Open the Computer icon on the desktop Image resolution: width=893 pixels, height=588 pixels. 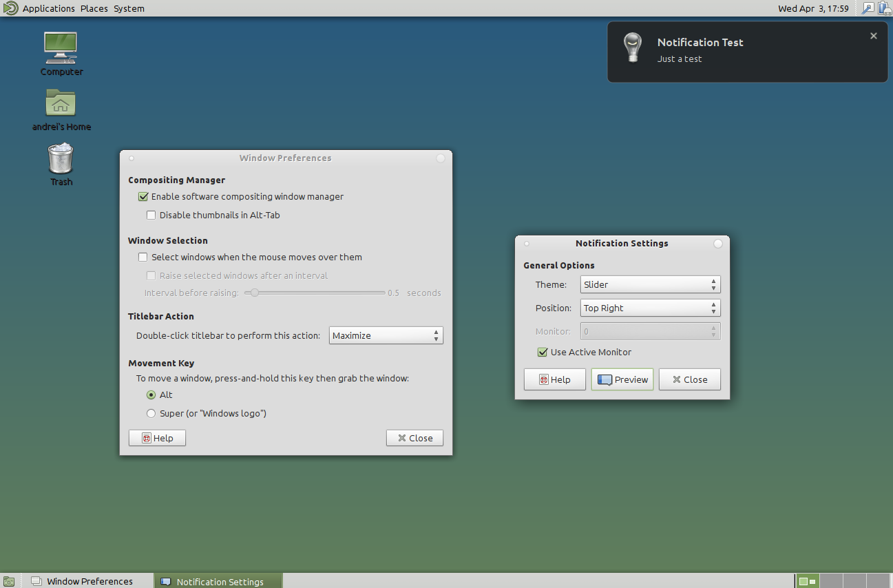61,48
